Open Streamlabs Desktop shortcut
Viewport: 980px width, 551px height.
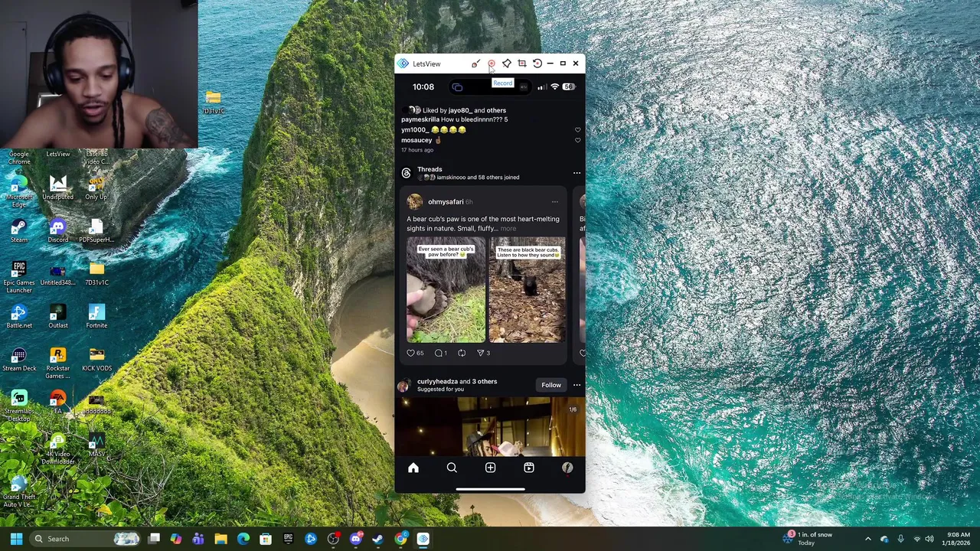click(19, 406)
